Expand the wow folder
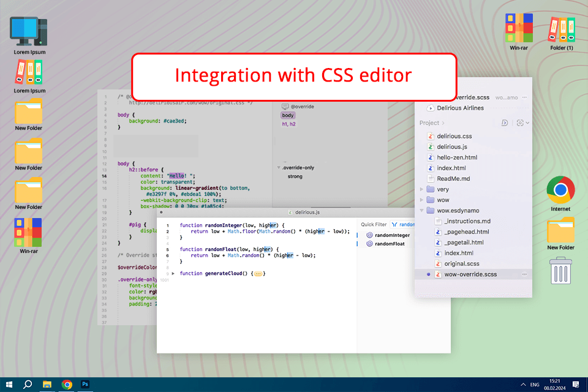 (421, 200)
